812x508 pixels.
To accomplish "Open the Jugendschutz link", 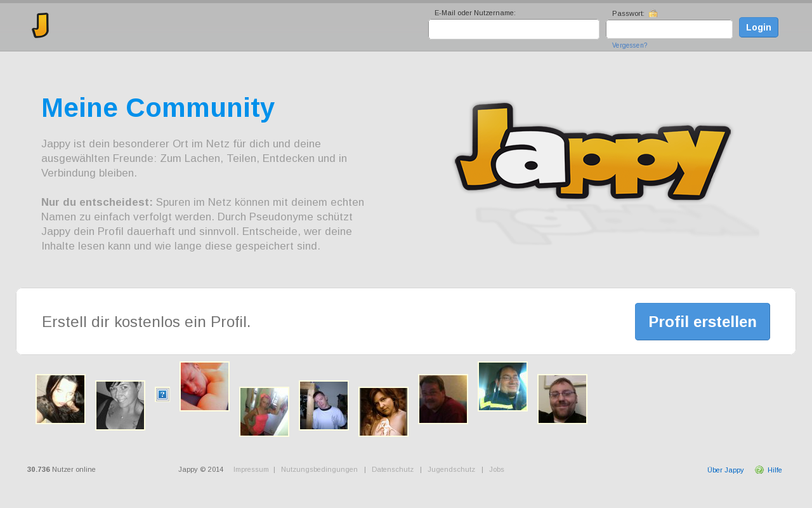I will (x=451, y=469).
